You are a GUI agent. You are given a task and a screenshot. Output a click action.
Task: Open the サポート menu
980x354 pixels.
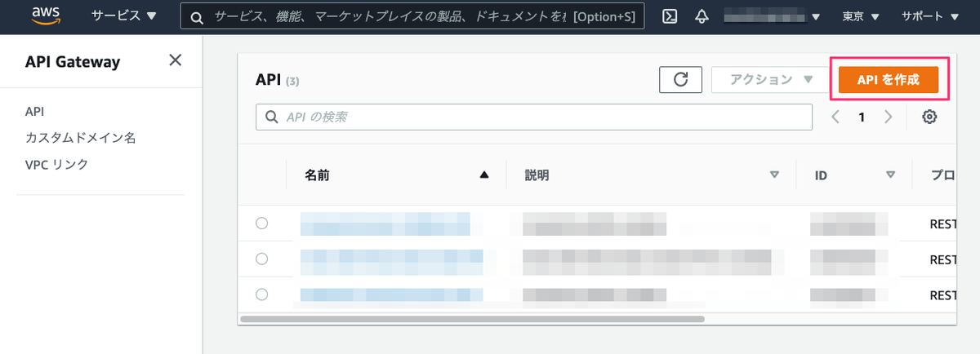(x=930, y=16)
